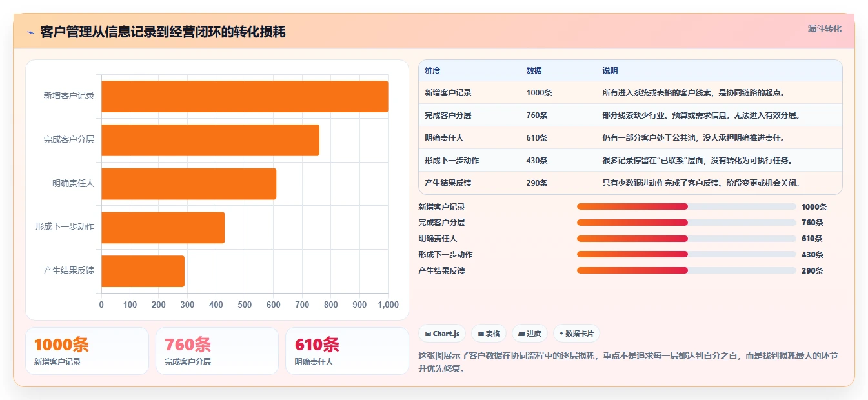Click the 明确责任人 bar in the chart
Image resolution: width=868 pixels, height=400 pixels.
click(x=188, y=184)
